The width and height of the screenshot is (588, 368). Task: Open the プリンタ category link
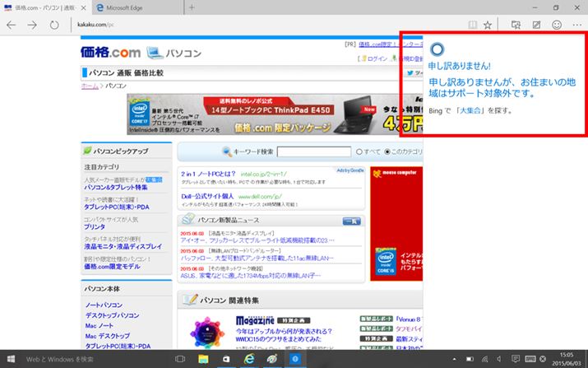[95, 226]
